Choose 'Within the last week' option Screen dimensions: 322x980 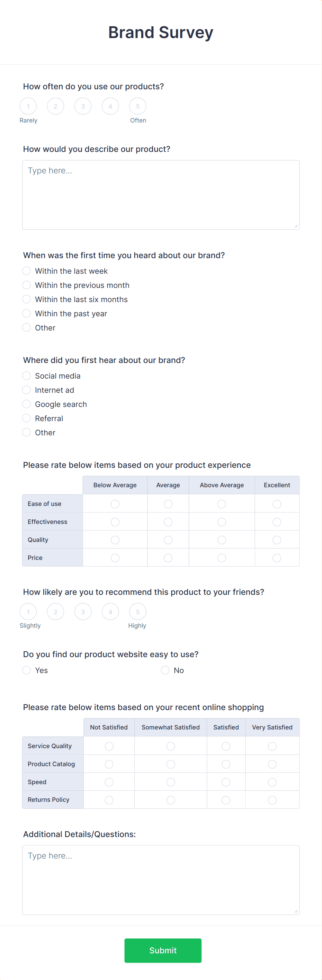[26, 271]
